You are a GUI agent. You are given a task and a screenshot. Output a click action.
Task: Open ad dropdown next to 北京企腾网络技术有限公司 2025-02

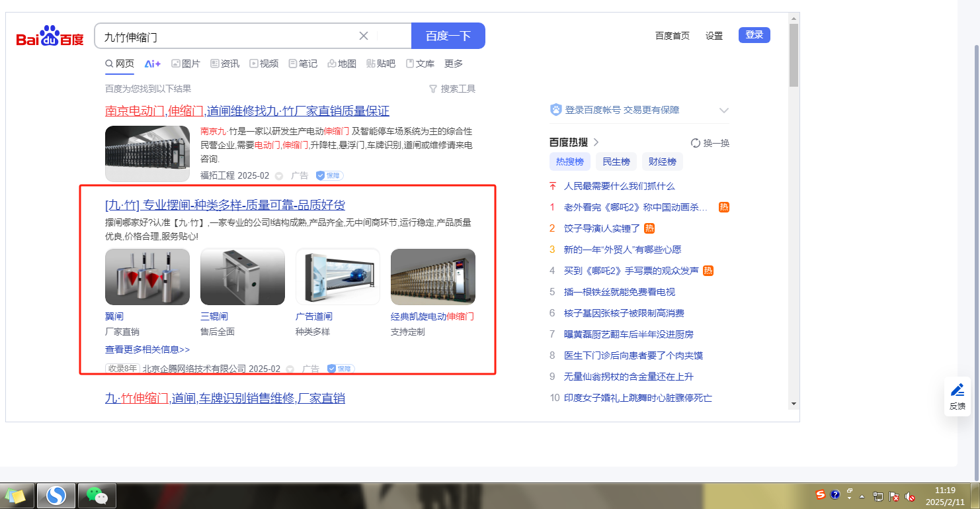[x=290, y=369]
